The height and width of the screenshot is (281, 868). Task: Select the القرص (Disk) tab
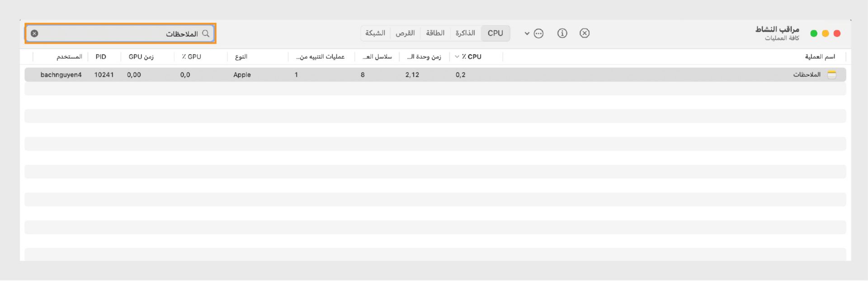pyautogui.click(x=405, y=33)
